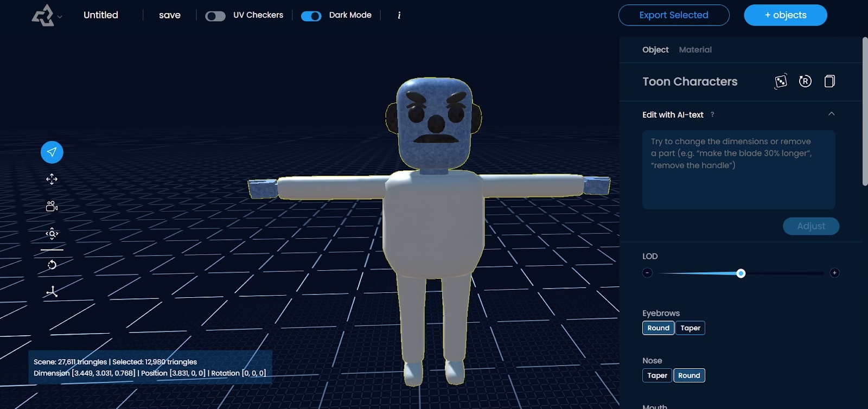Click the AI-text edit prompt field

(x=739, y=170)
